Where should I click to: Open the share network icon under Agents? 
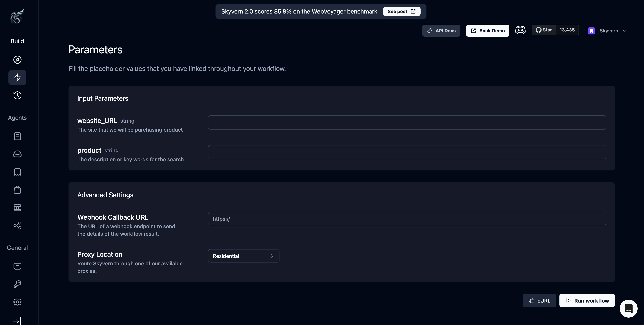click(x=17, y=226)
